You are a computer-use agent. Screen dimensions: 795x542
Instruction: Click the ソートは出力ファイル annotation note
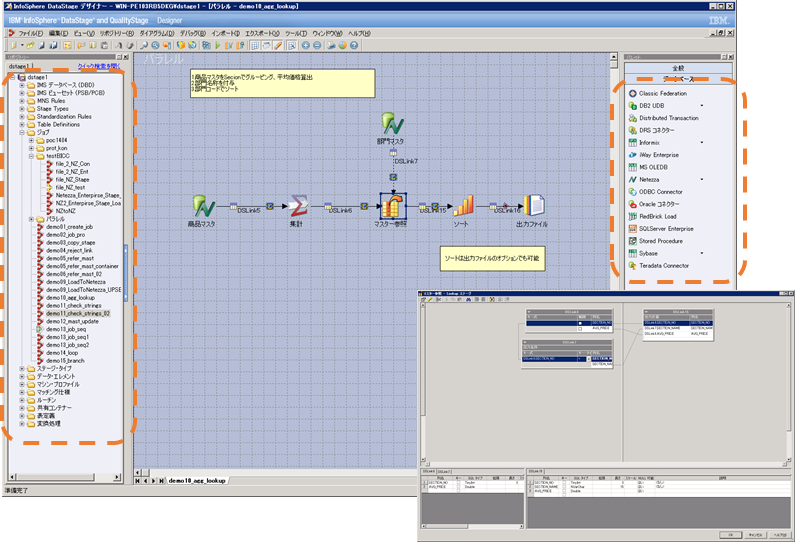point(492,259)
